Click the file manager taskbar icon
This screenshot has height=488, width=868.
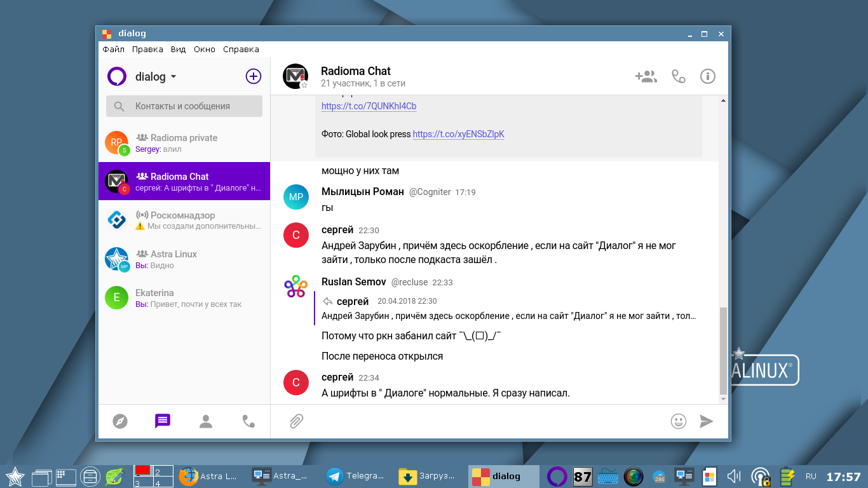click(90, 477)
